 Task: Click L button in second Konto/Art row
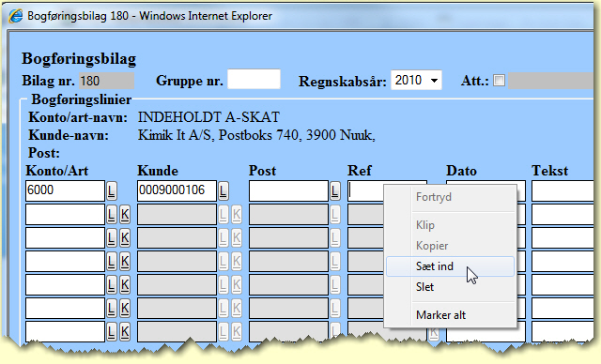[112, 214]
